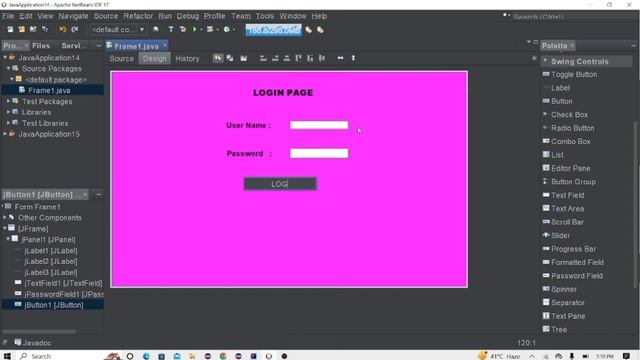Viewport: 640px width, 360px height.
Task: Switch editor to Source view
Action: tap(121, 59)
